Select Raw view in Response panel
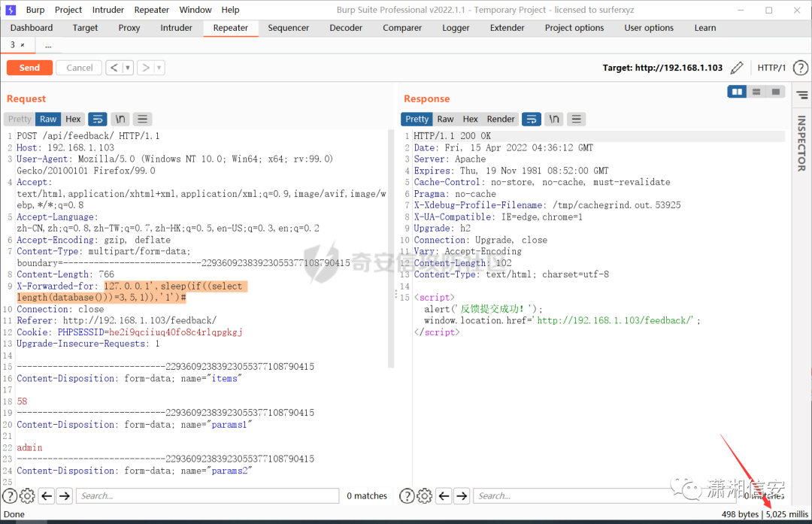 (445, 119)
